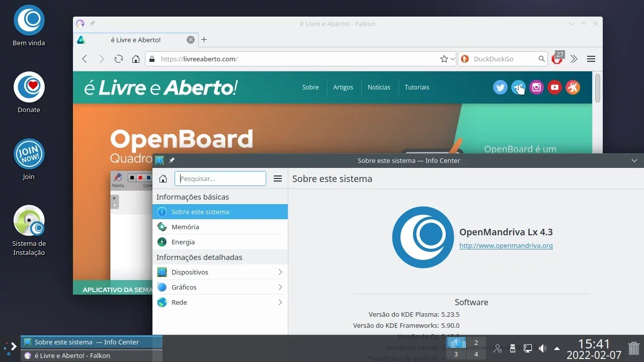
Task: Open the Sobre website menu
Action: (310, 87)
